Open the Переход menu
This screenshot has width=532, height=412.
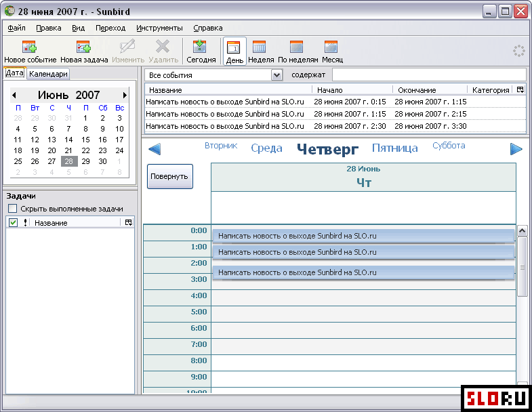[x=110, y=28]
